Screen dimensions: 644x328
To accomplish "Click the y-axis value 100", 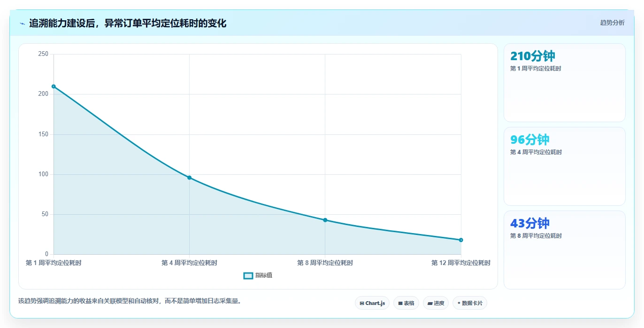I will tap(43, 174).
